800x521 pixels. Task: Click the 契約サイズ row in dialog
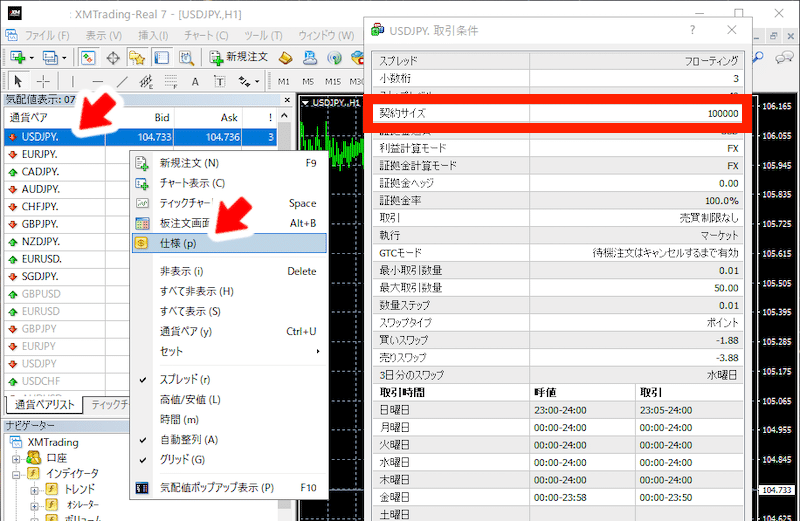tap(557, 113)
